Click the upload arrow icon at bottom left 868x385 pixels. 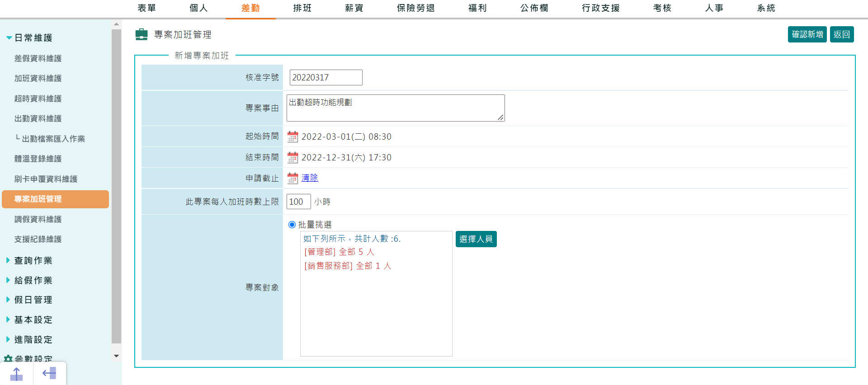tap(17, 374)
